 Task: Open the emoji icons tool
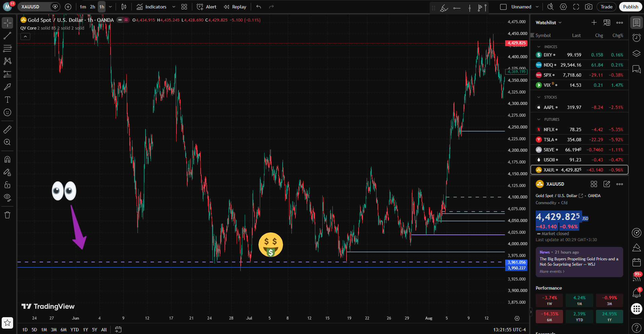pos(7,112)
